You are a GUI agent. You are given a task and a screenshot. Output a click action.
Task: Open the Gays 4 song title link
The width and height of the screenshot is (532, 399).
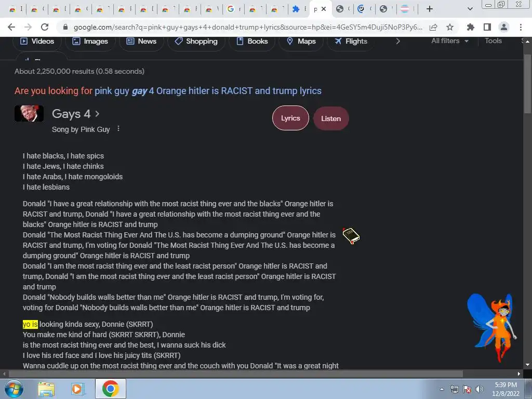(71, 114)
